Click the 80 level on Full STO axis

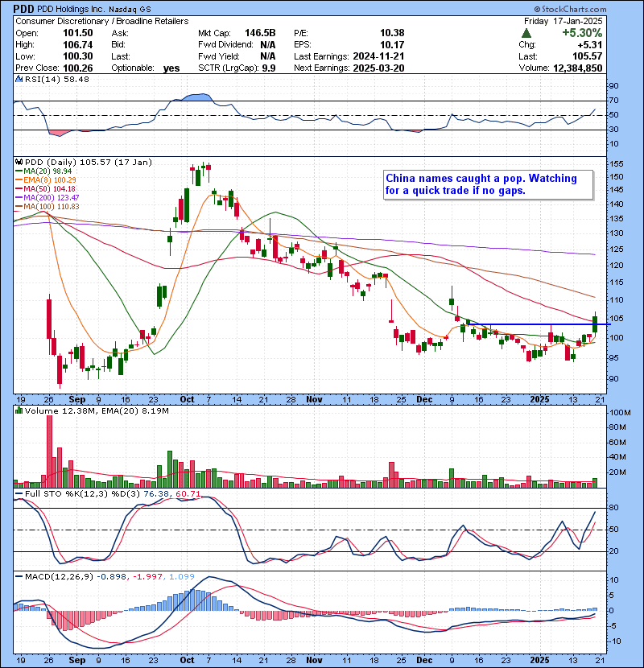pyautogui.click(x=613, y=508)
